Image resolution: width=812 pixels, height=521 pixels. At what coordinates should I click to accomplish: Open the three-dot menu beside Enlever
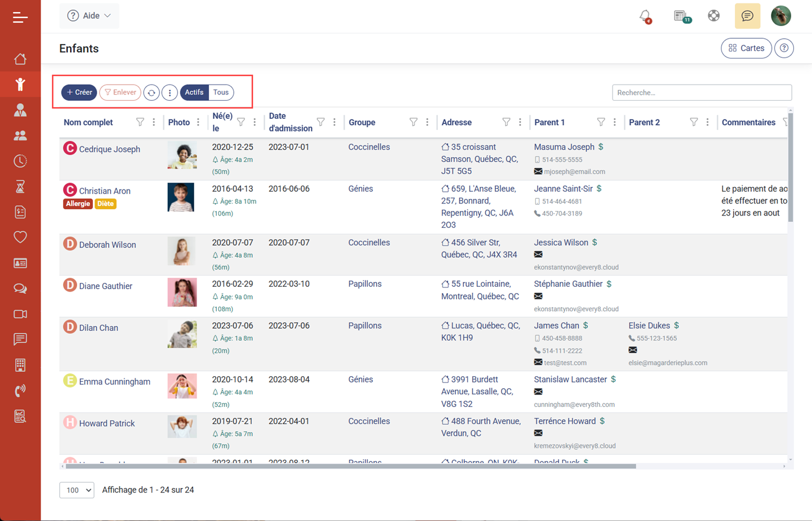169,92
